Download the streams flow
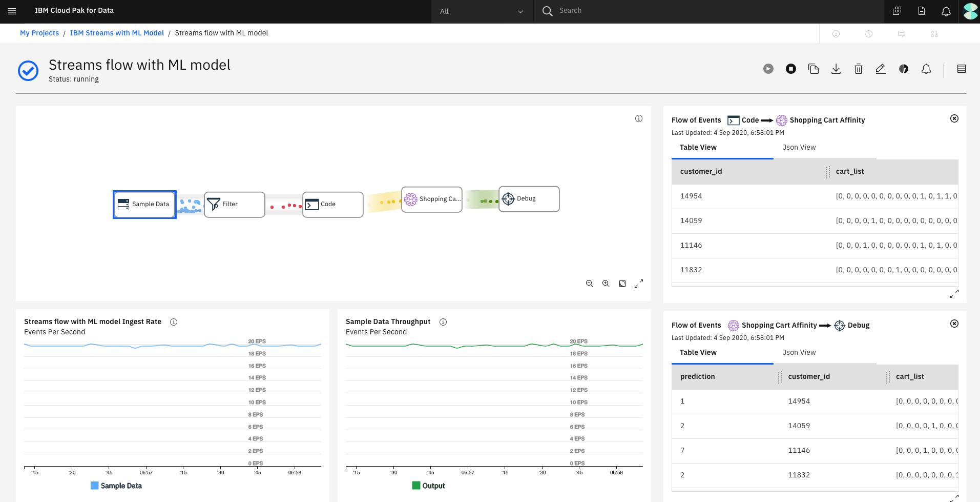 836,69
